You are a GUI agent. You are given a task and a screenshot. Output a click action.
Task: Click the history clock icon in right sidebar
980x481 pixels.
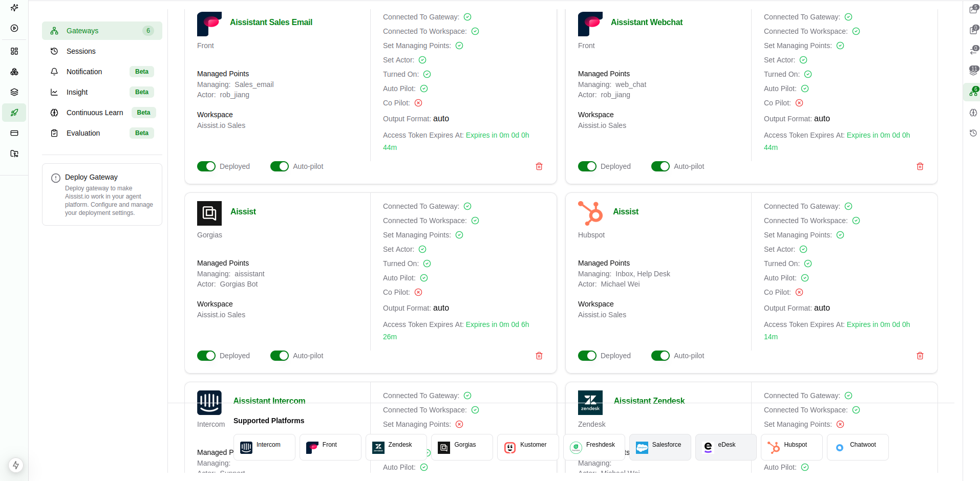tap(973, 133)
